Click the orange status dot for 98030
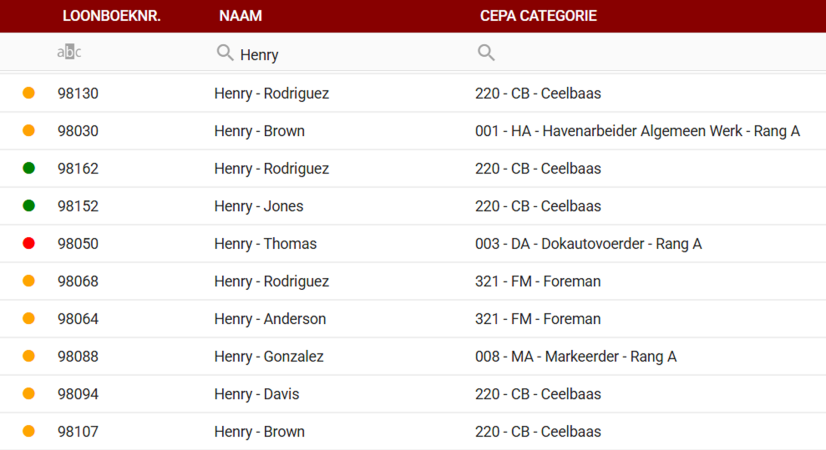The height and width of the screenshot is (450, 826). point(29,131)
